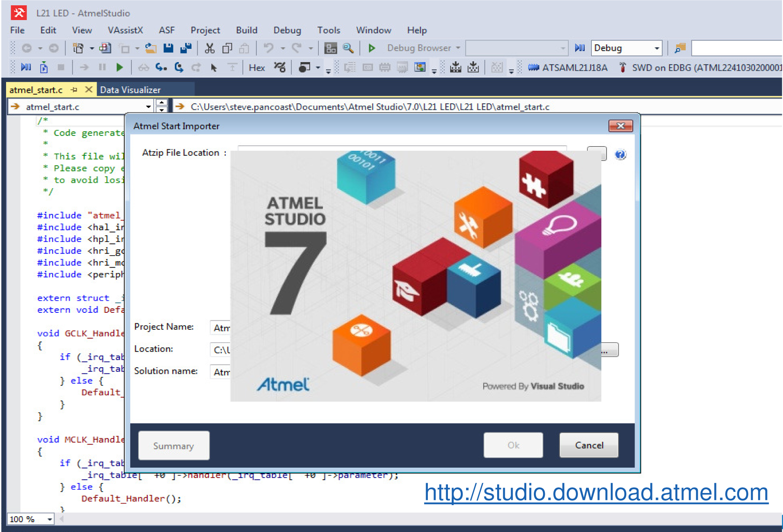Click the Open File folder icon
Image resolution: width=783 pixels, height=532 pixels.
click(x=151, y=48)
